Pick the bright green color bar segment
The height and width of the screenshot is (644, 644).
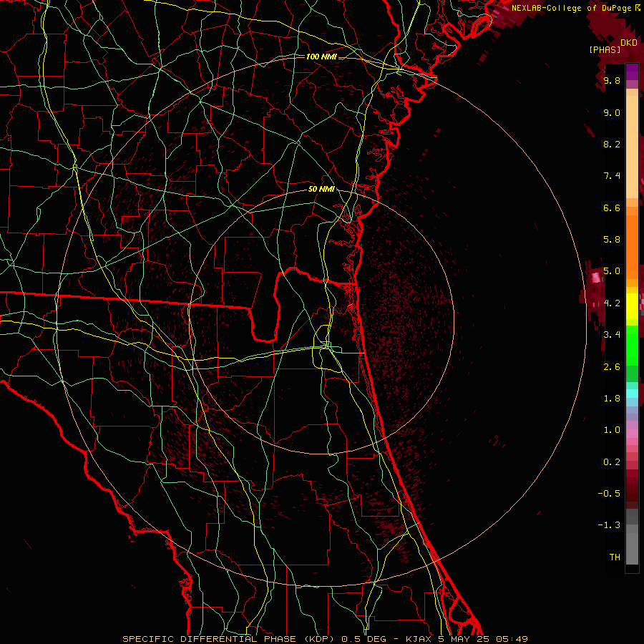pos(632,345)
